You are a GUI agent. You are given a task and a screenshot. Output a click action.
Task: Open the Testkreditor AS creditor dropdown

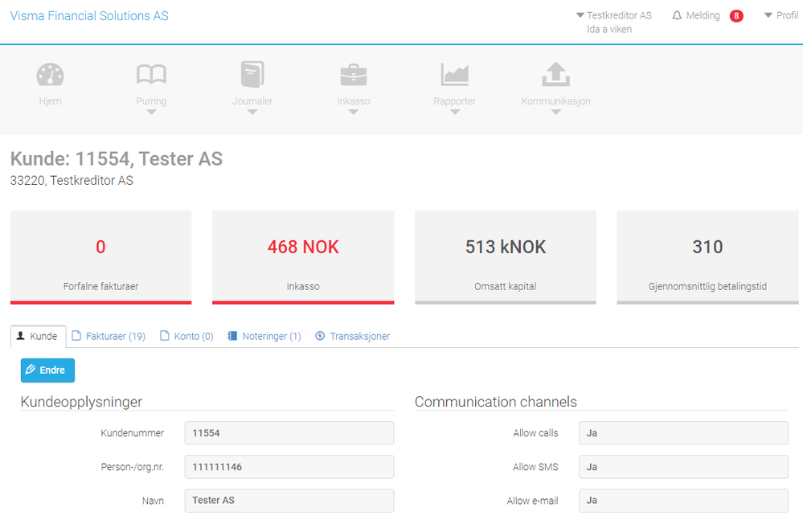614,15
